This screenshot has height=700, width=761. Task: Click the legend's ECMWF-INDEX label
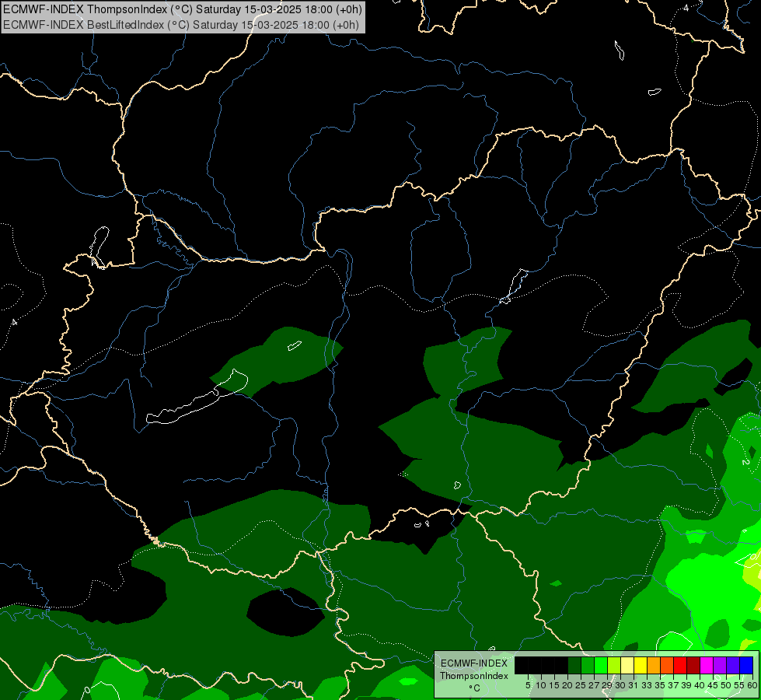[474, 663]
